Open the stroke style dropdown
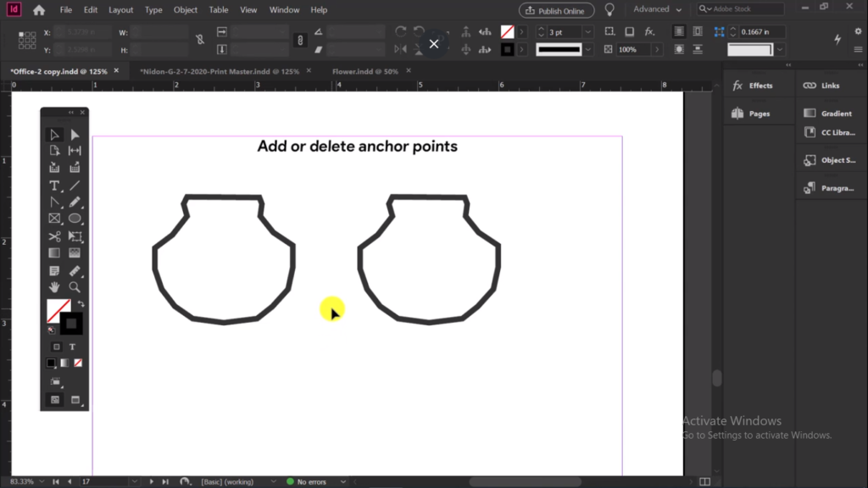Viewport: 868px width, 488px height. pyautogui.click(x=588, y=50)
